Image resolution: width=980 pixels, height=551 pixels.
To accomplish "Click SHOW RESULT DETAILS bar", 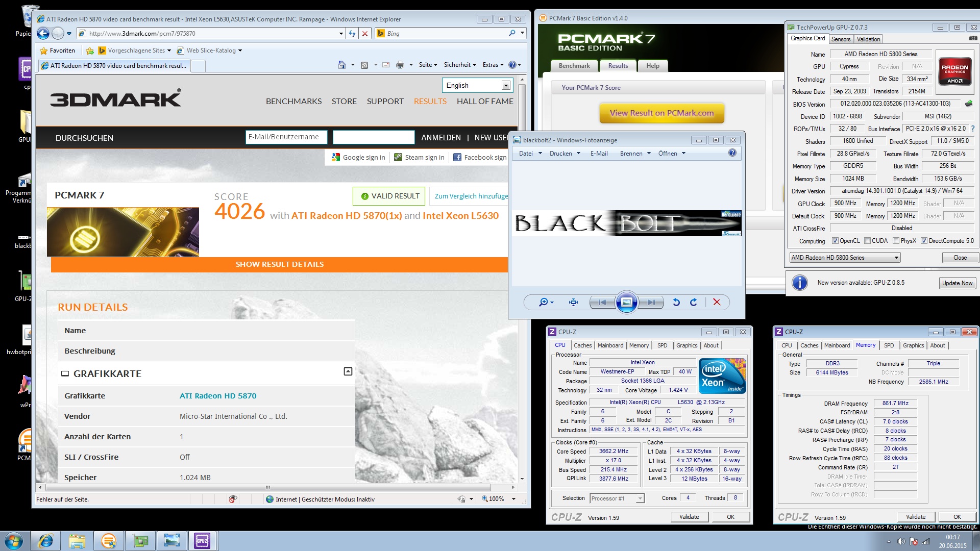I will point(280,264).
